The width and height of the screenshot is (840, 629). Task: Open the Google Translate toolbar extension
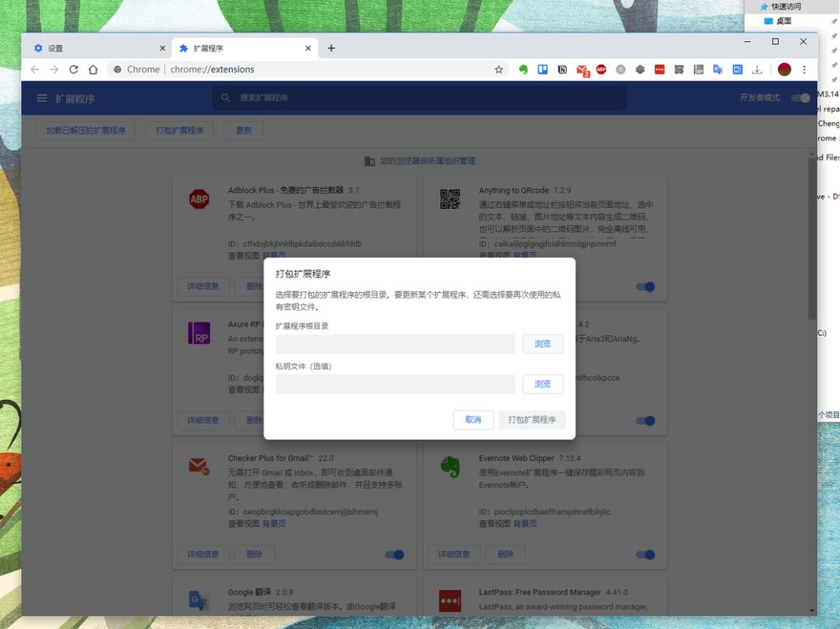[718, 69]
